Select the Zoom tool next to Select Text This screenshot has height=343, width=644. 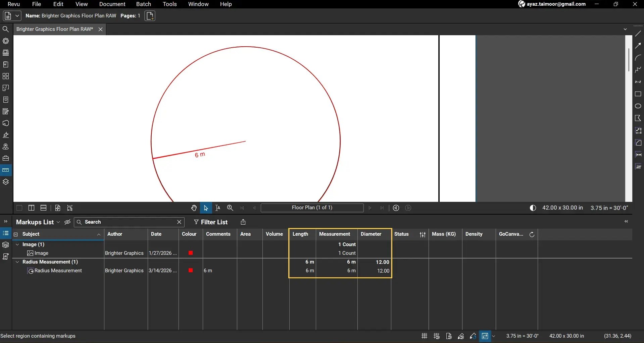pos(230,208)
